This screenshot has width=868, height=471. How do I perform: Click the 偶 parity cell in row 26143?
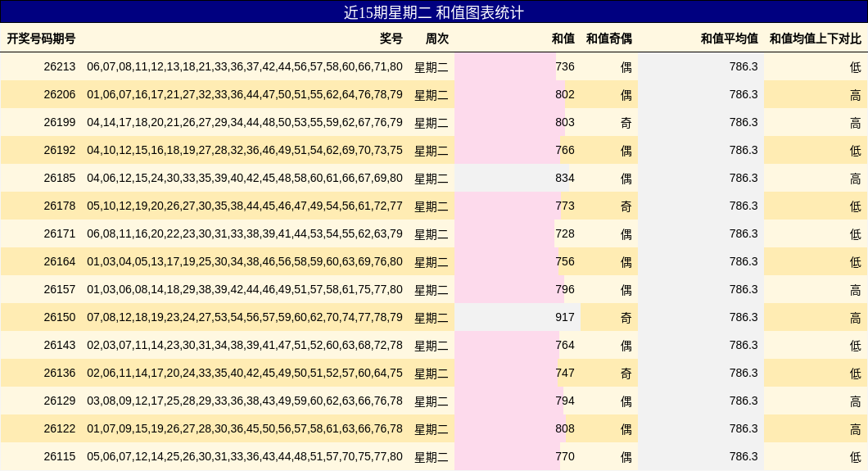click(x=626, y=346)
